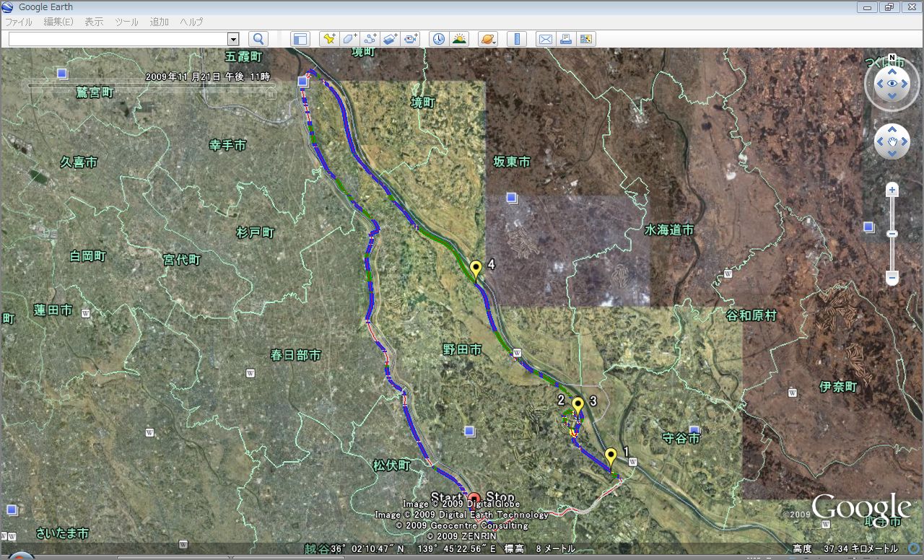
Task: Look up with the look joystick arrow
Action: click(x=893, y=72)
